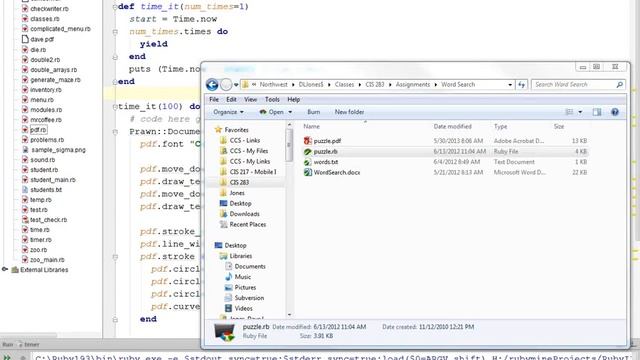The image size is (640, 360).
Task: Click the Back arrow in Explorer window
Action: tap(212, 84)
